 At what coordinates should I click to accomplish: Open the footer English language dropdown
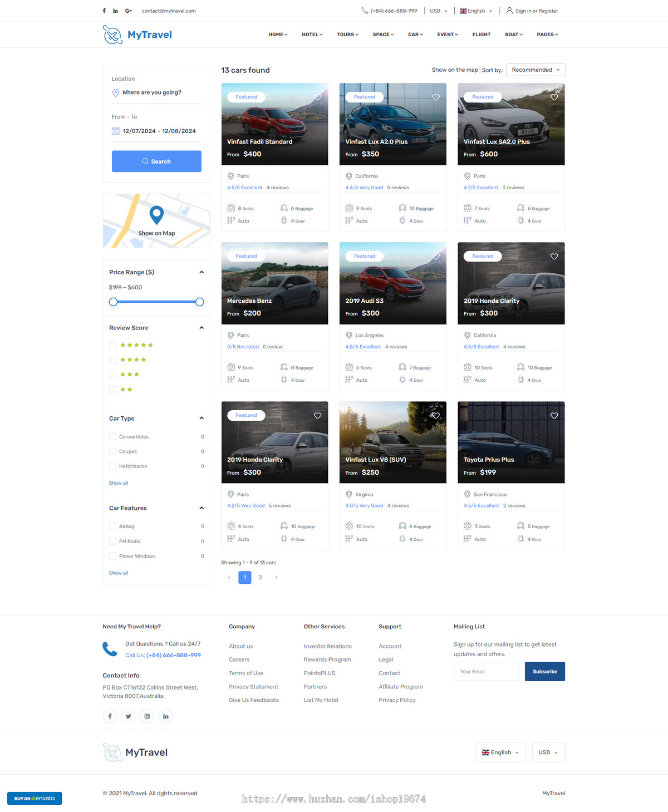tap(500, 752)
